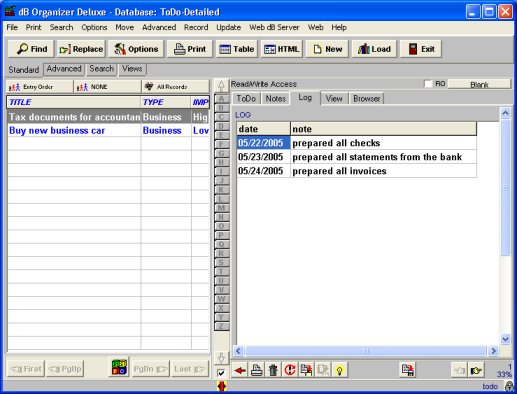Toggle the RO read-only checkbox
Screen dimensions: 517x394
[428, 84]
